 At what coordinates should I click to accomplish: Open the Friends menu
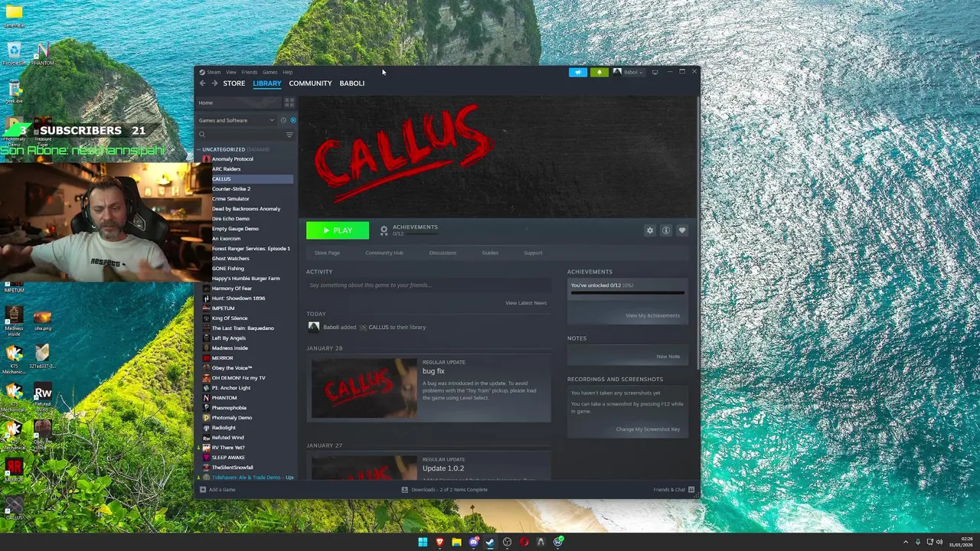pyautogui.click(x=250, y=72)
